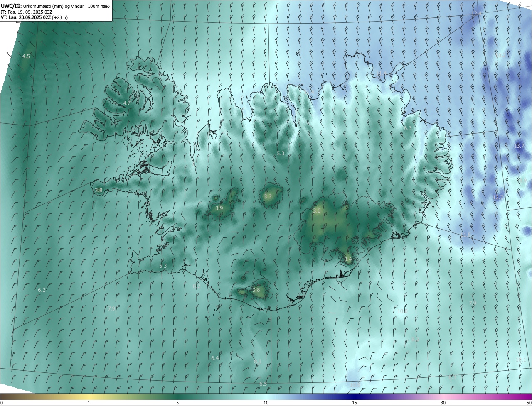Click the 13.7 value off the east coast

pos(519,146)
